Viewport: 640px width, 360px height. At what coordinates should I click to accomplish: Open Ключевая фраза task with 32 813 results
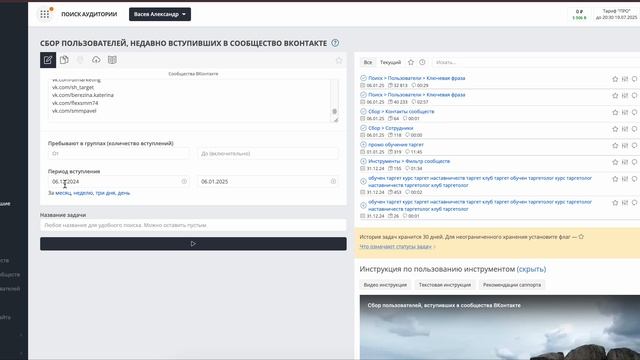tap(416, 78)
